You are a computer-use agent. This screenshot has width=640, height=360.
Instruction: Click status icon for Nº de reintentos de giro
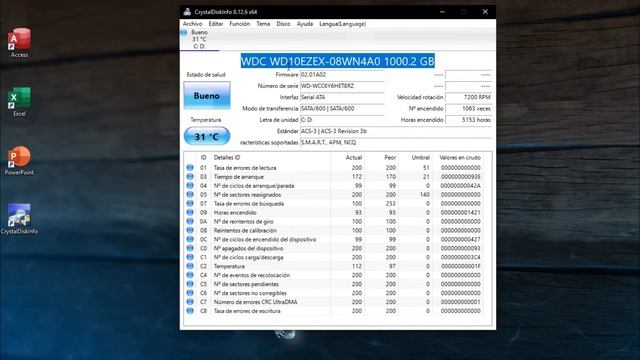coord(190,221)
